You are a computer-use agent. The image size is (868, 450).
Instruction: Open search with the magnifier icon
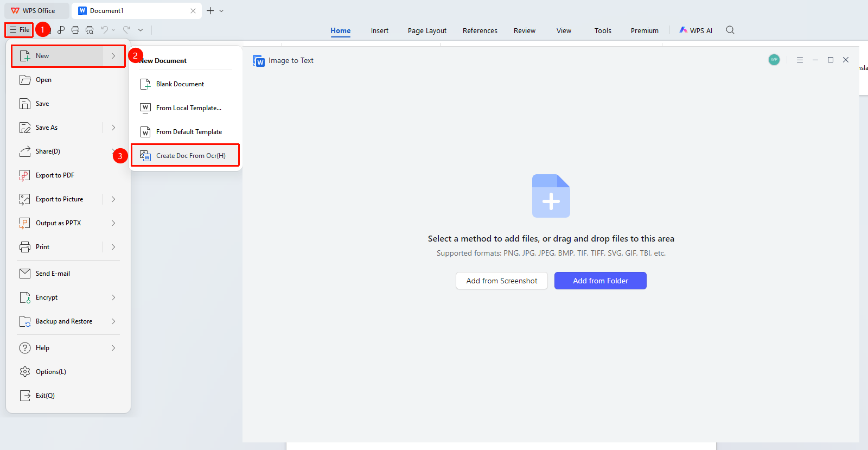coord(730,30)
